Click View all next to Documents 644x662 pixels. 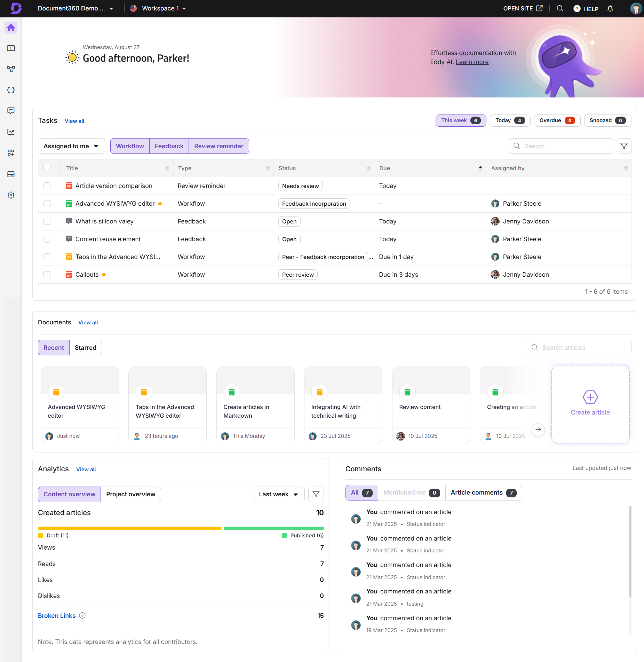tap(88, 323)
